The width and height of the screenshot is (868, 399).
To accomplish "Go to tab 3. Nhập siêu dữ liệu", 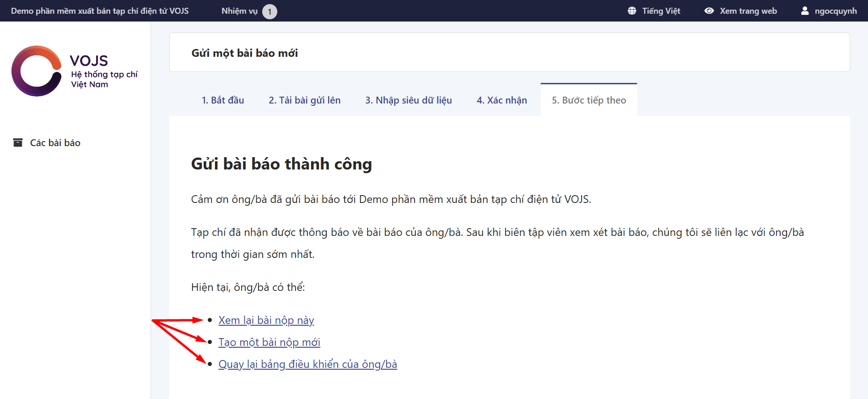I will click(x=408, y=100).
